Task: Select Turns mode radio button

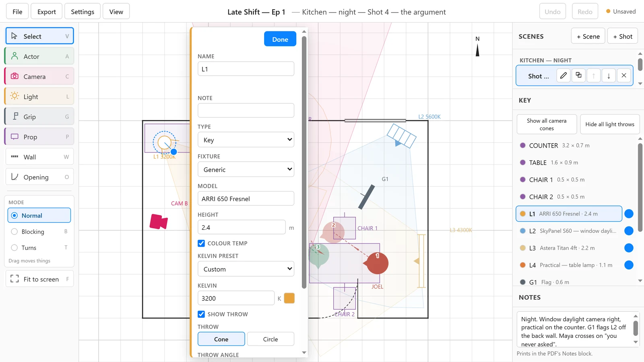Action: tap(14, 248)
